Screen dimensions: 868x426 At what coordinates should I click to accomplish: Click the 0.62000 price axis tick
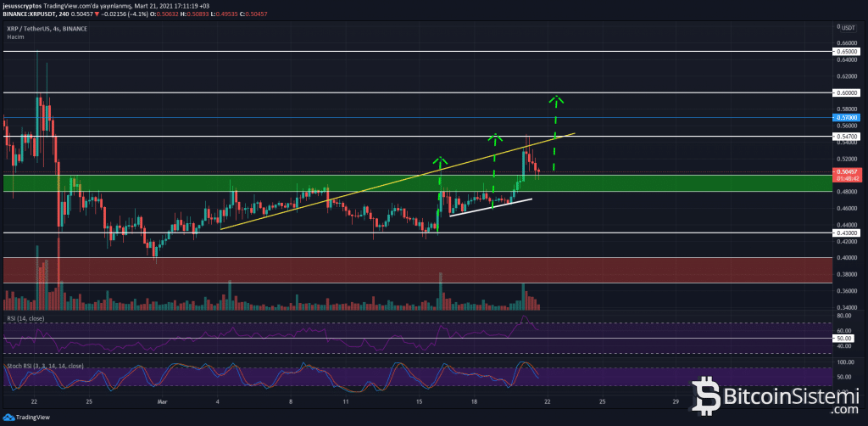847,76
